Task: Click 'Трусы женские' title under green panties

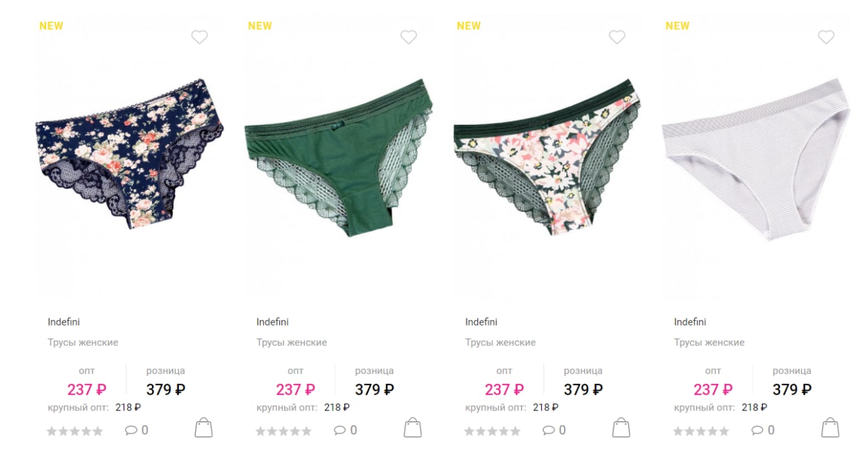Action: pos(292,343)
